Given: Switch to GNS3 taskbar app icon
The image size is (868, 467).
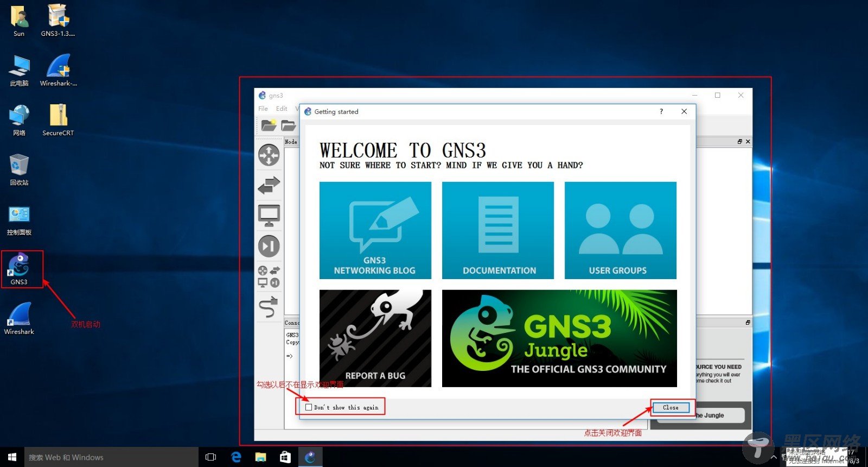Looking at the screenshot, I should click(310, 457).
